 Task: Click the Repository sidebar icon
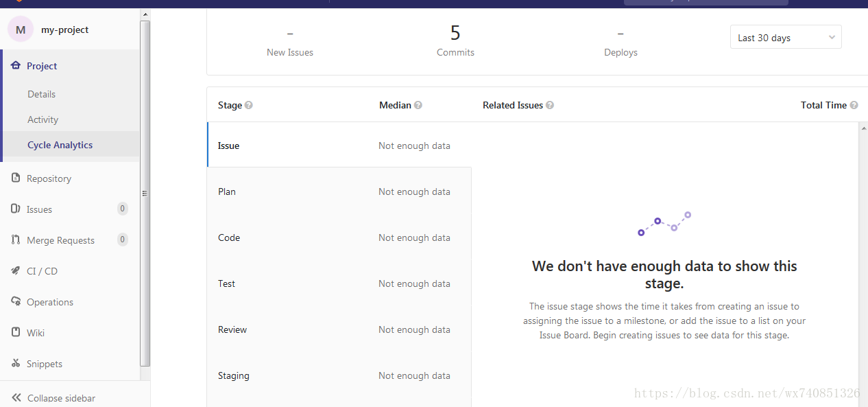point(16,178)
